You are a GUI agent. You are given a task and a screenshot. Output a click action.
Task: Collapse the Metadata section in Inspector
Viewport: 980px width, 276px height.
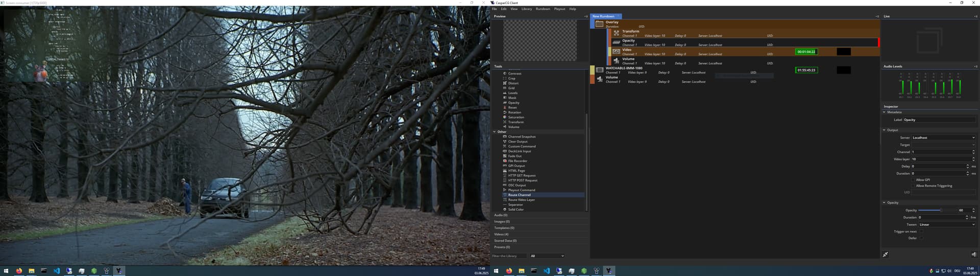tap(885, 112)
